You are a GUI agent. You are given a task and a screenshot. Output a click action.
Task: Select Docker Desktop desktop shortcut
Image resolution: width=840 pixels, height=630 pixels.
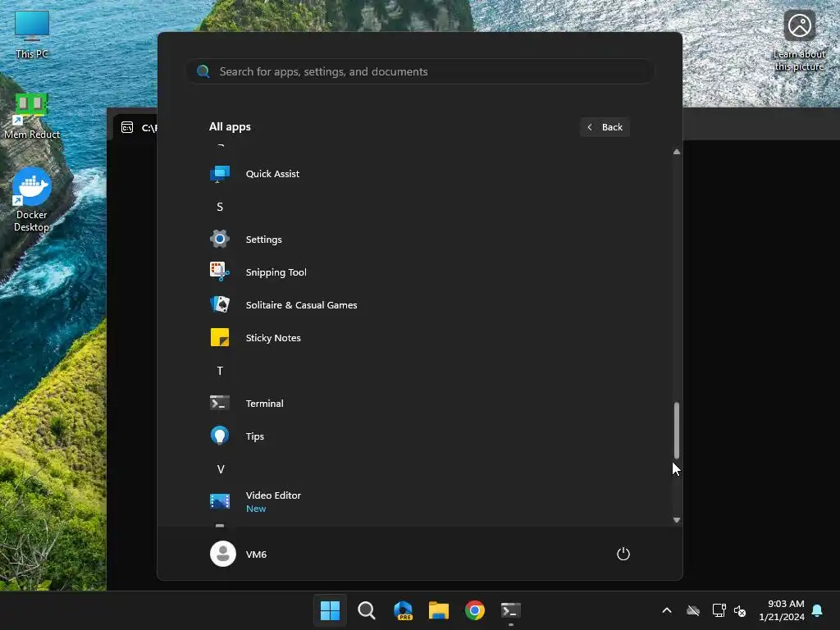32,199
